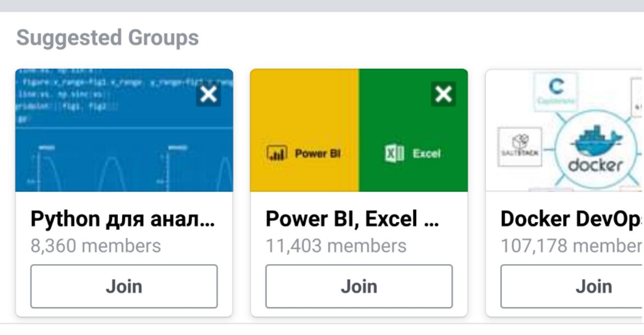Click the Excel logo icon

coord(394,153)
